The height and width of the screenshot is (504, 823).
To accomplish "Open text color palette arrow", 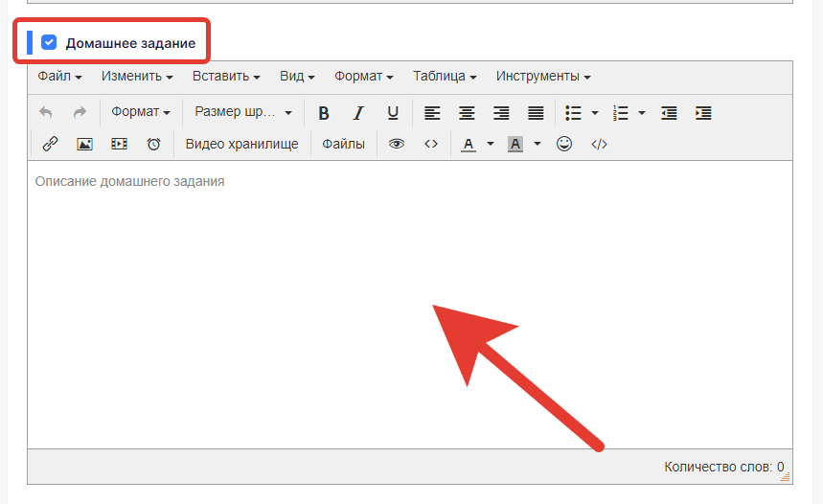I will point(491,144).
